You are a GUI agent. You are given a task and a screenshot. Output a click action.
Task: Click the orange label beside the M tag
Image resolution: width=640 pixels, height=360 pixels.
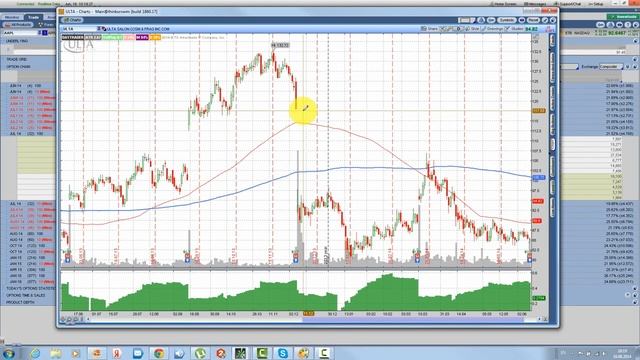155,37
